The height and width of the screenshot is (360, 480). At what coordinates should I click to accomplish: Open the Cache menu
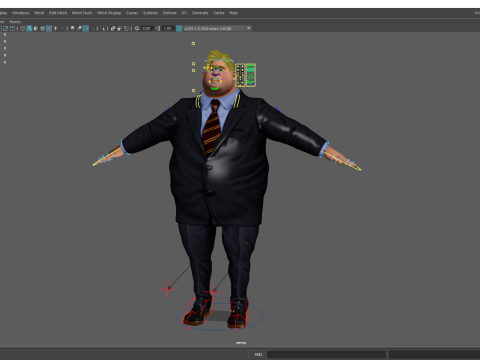(219, 13)
